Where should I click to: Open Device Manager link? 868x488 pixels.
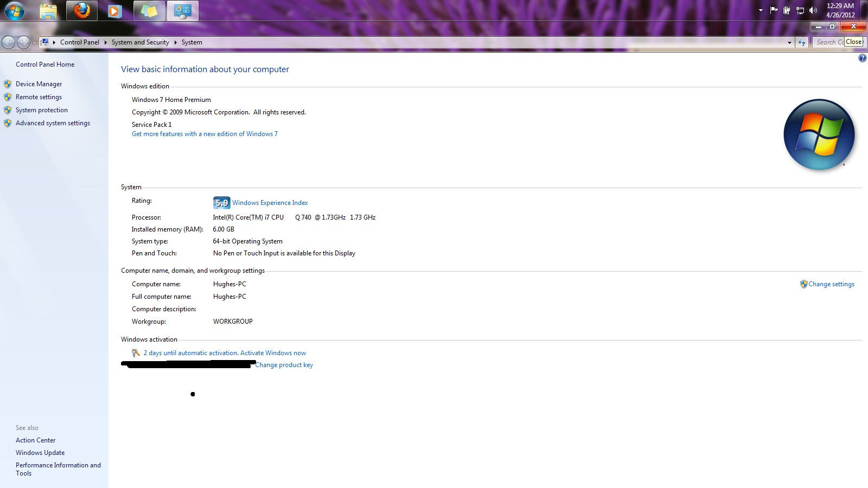point(39,84)
